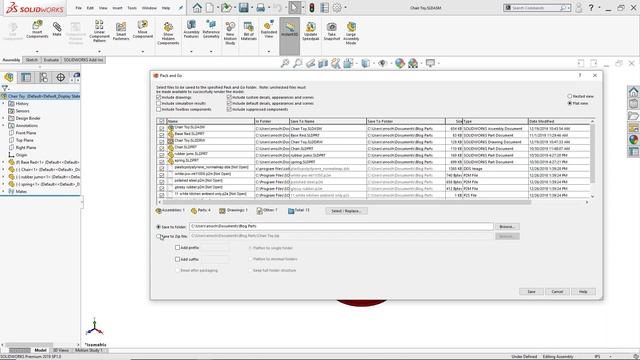Click the Exploded View icon
Screen dimensions: 640x360
[x=269, y=29]
